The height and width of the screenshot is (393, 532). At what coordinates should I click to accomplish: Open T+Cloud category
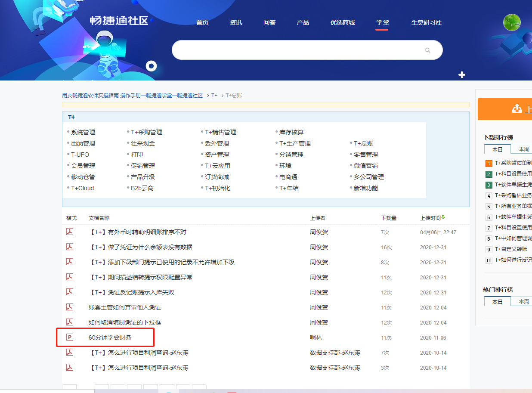pyautogui.click(x=83, y=188)
